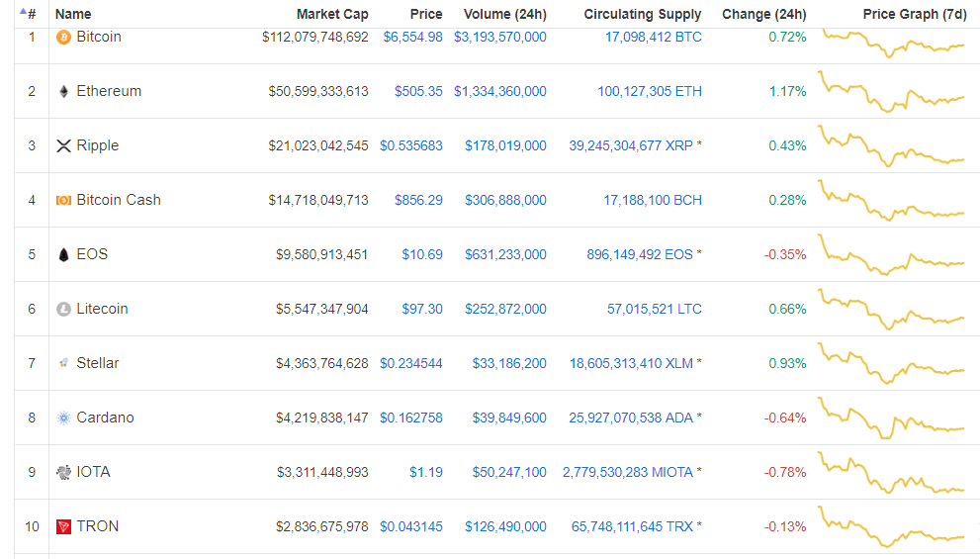Click Stellar change value 0.93%

click(787, 364)
